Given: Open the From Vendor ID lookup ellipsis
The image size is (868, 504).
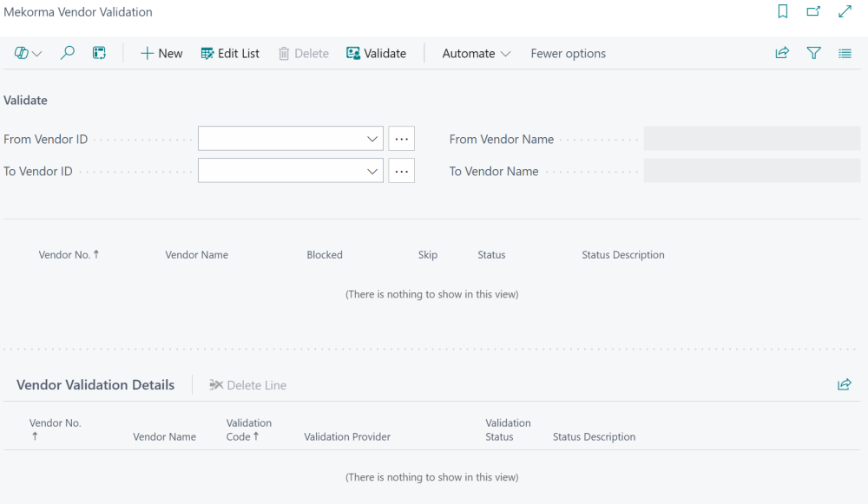Looking at the screenshot, I should [x=401, y=138].
